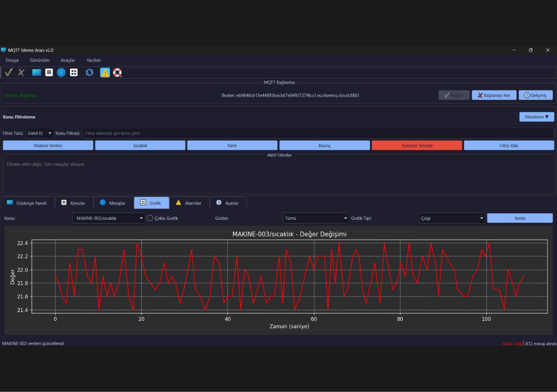Enable the Çoklu Grafik checkbox
The width and height of the screenshot is (557, 392).
click(x=150, y=218)
